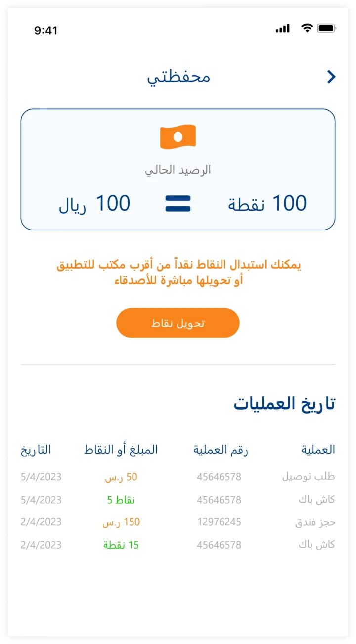Click the تاريخ العمليات section heading
Image resolution: width=356 pixels, height=644 pixels.
[x=284, y=404]
